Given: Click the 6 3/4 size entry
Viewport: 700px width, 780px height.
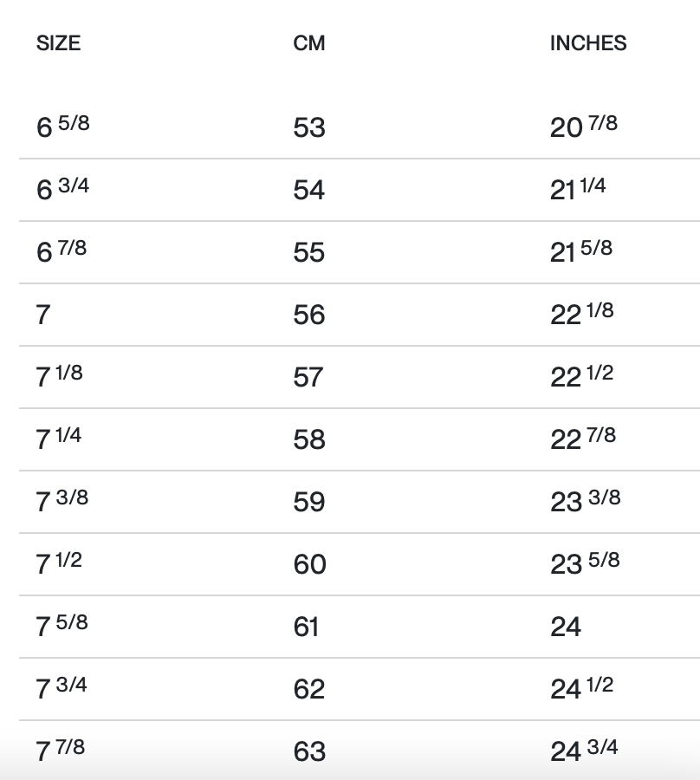Looking at the screenshot, I should coord(62,189).
